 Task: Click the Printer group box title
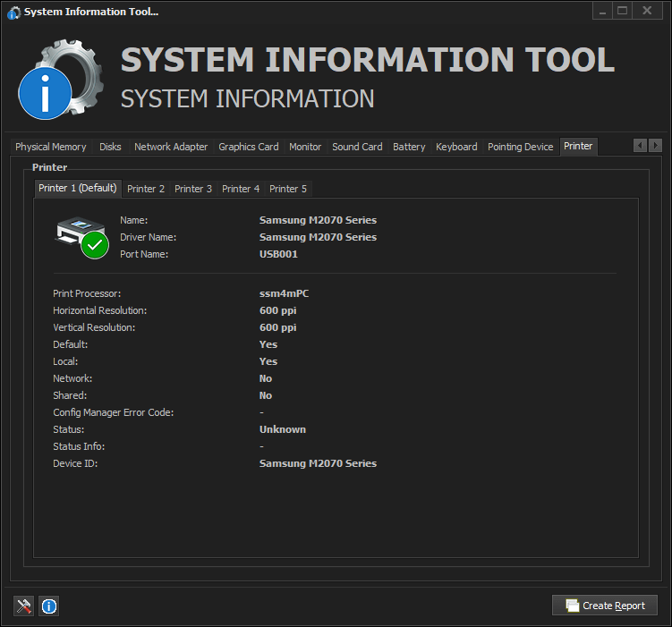(50, 167)
